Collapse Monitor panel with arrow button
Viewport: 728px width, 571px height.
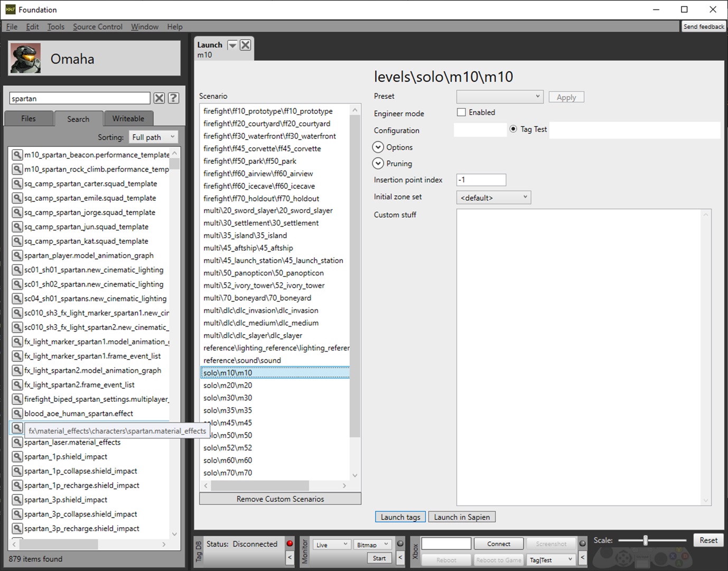(x=400, y=557)
